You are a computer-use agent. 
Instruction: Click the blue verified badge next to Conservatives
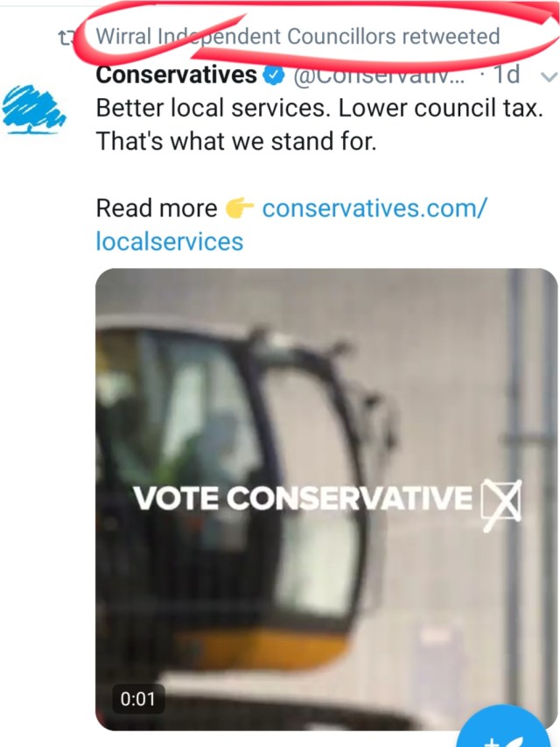coord(274,75)
